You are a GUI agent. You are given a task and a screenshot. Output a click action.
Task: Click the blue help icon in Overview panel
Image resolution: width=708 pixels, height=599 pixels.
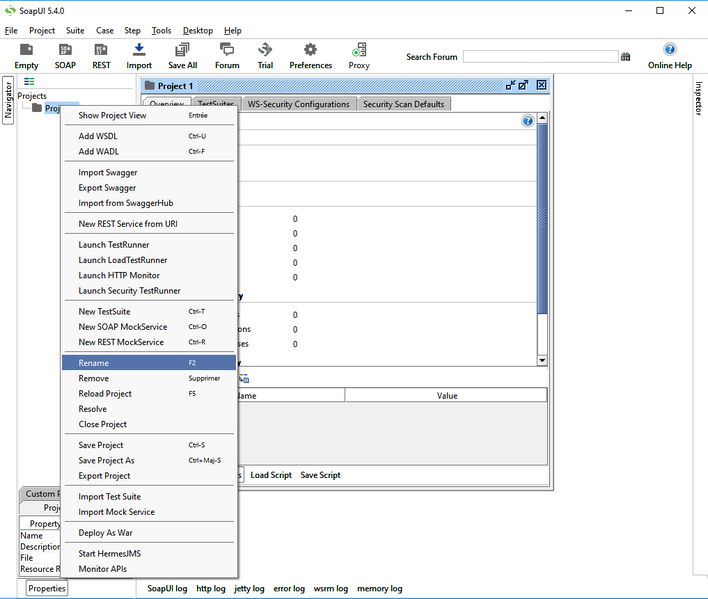pos(527,121)
